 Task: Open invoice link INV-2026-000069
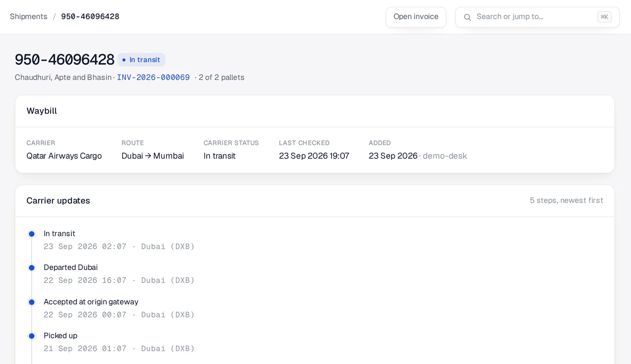coord(153,77)
